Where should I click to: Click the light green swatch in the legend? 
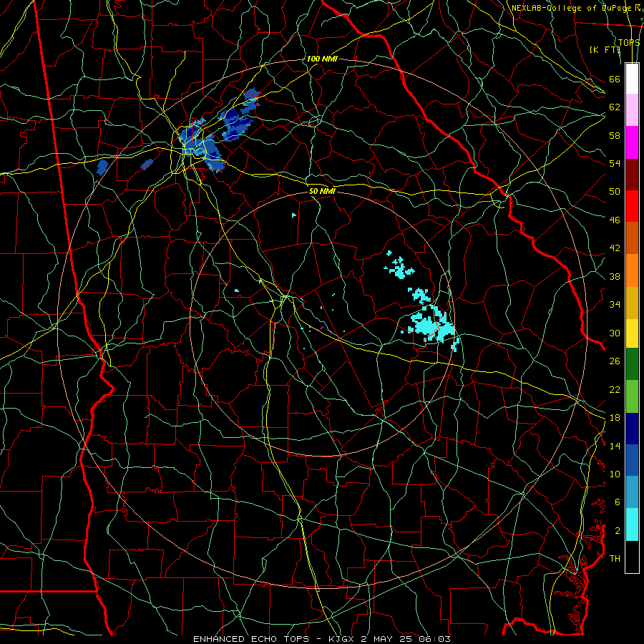(x=632, y=396)
